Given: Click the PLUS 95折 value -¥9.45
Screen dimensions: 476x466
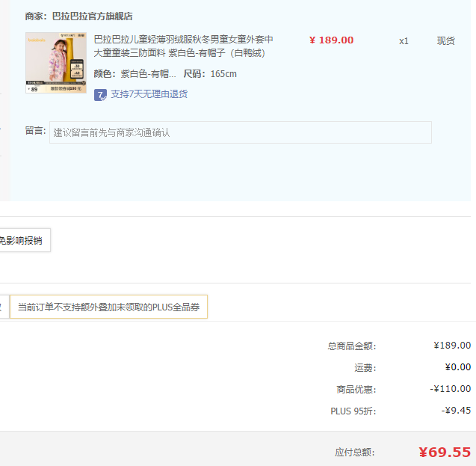Looking at the screenshot, I should tap(456, 411).
